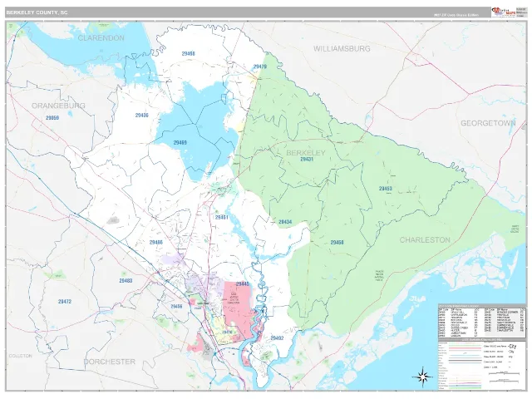Select the ORANGEBURG county label
This screenshot has width=532, height=399.
58,106
